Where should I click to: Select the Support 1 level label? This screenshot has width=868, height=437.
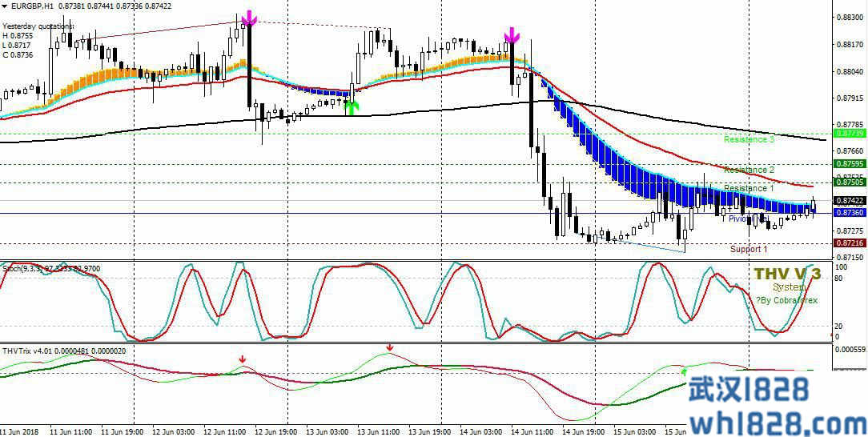click(x=749, y=249)
